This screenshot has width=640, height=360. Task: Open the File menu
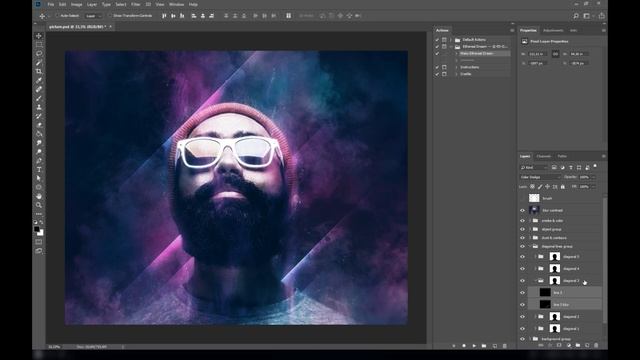click(51, 4)
